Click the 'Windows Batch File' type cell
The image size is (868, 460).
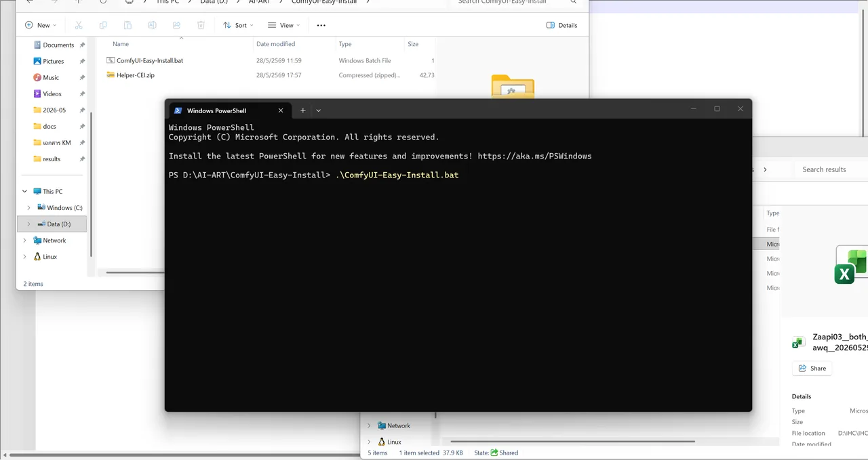coord(365,60)
